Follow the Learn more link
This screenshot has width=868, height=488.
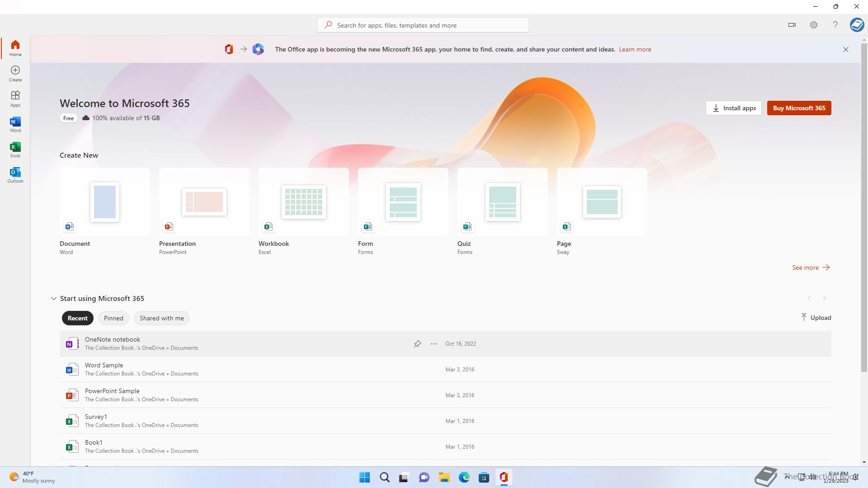tap(635, 49)
